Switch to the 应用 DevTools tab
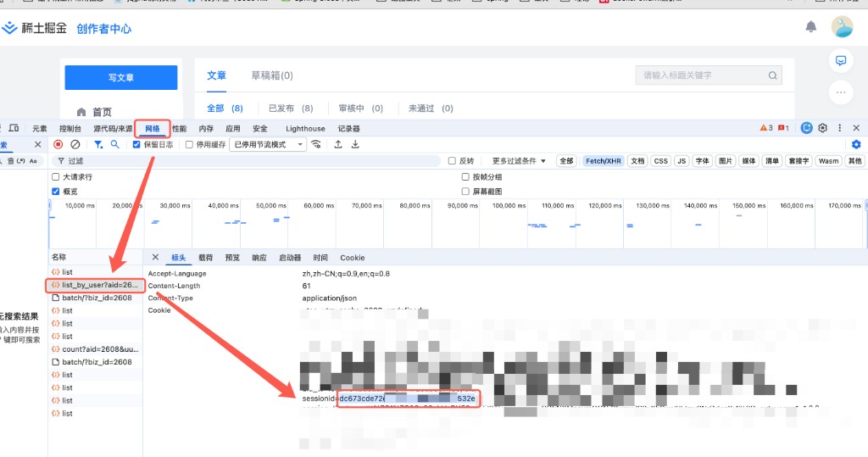Screen dimensions: 868x457 (232, 129)
